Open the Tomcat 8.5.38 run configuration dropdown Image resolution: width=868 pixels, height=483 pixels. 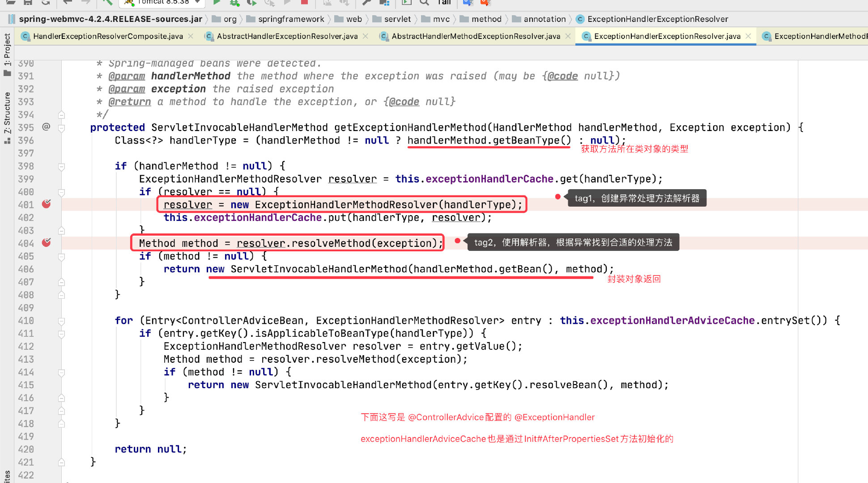coord(162,2)
